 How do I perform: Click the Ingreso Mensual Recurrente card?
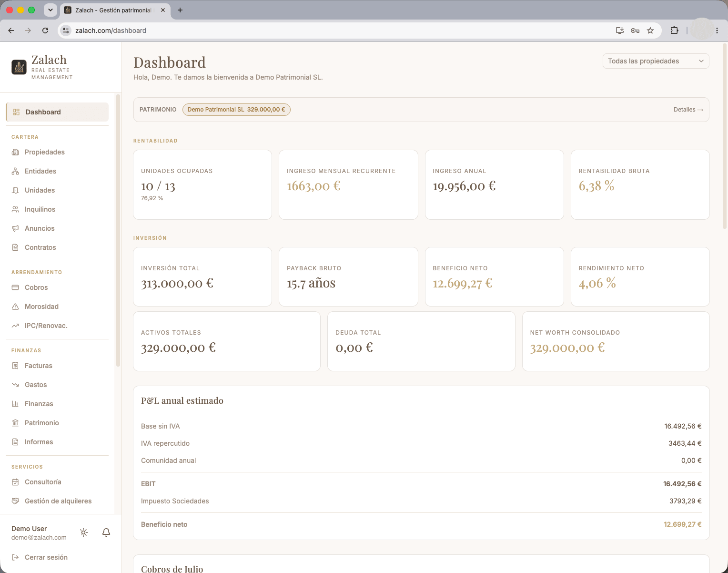point(348,185)
